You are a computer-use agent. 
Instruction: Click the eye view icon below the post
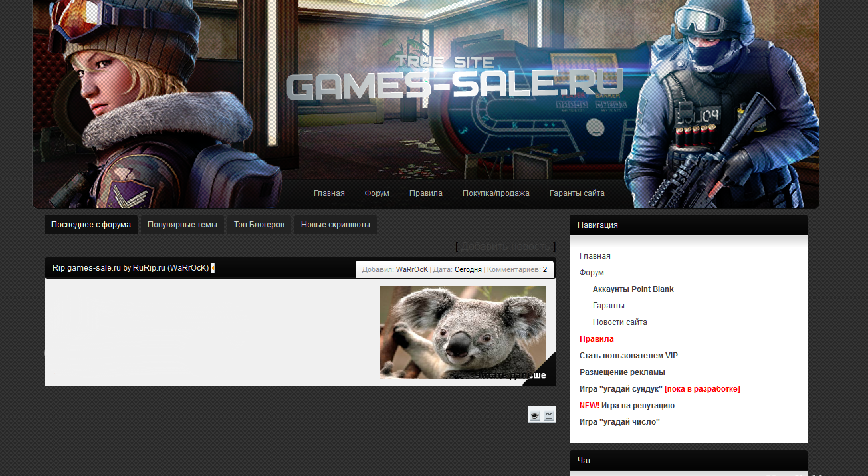(x=535, y=416)
